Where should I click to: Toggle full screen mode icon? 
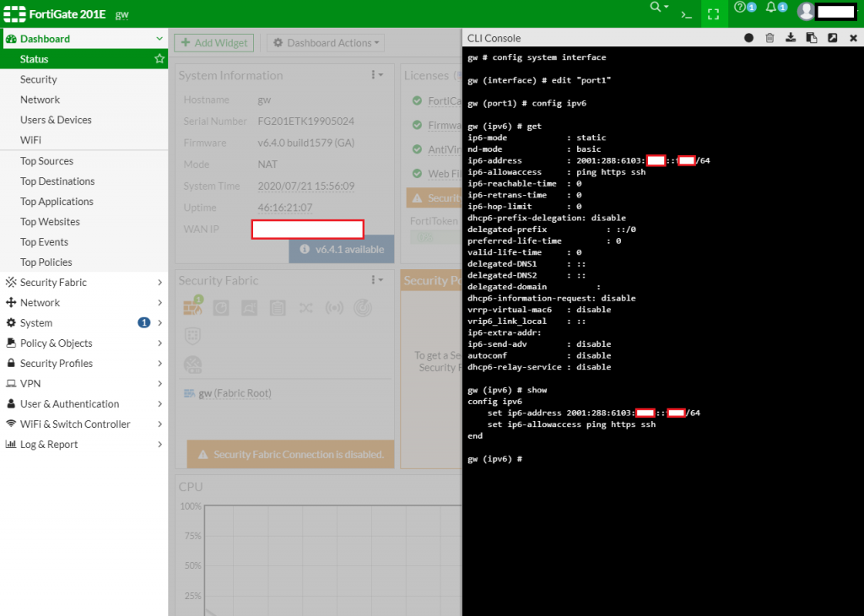[714, 14]
